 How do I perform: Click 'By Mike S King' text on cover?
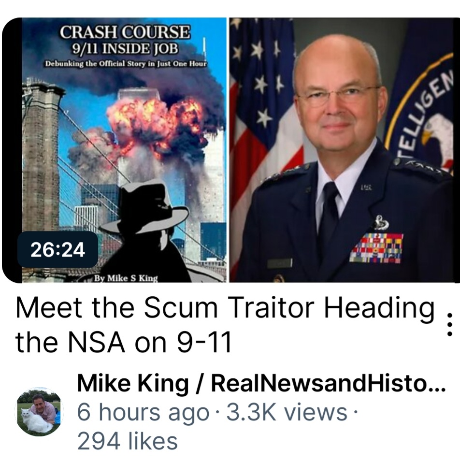[x=126, y=278]
